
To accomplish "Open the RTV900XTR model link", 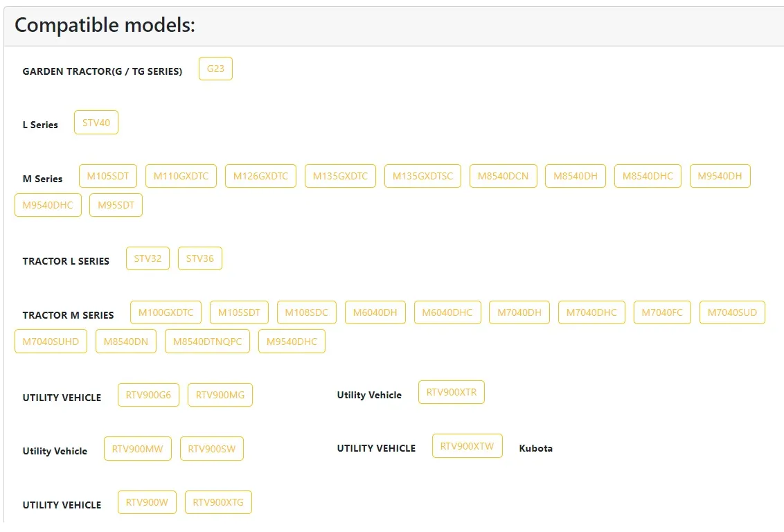I will click(x=452, y=392).
